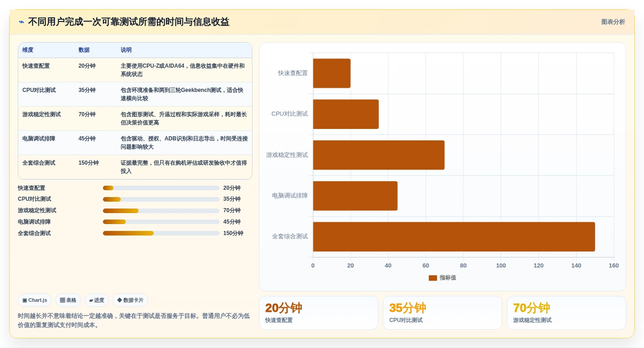
Task: Click the CPU对比测试 table row name
Action: (x=39, y=90)
